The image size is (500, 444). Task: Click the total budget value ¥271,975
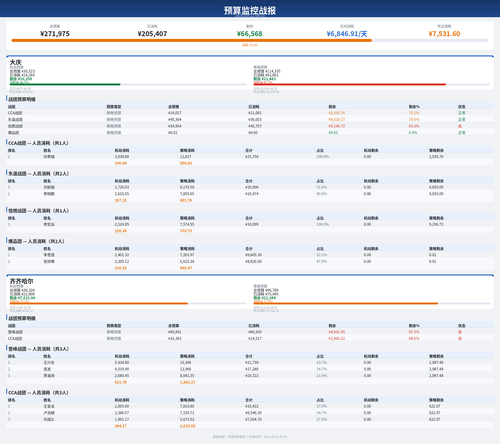click(x=55, y=34)
